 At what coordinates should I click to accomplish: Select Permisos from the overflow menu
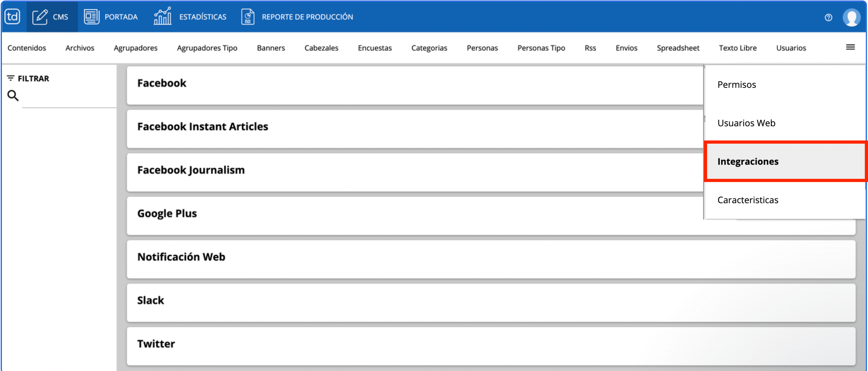[x=737, y=85]
